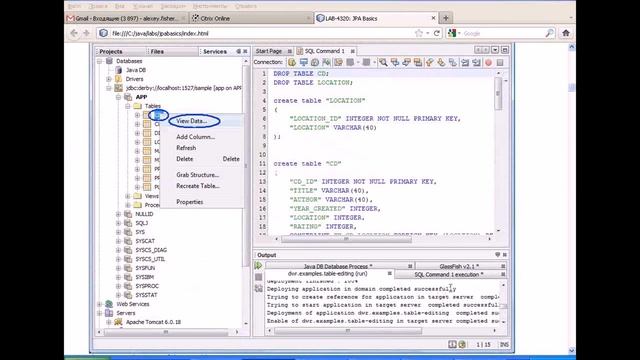The height and width of the screenshot is (360, 640).
Task: Click the browser forward arrow
Action: 86,33
